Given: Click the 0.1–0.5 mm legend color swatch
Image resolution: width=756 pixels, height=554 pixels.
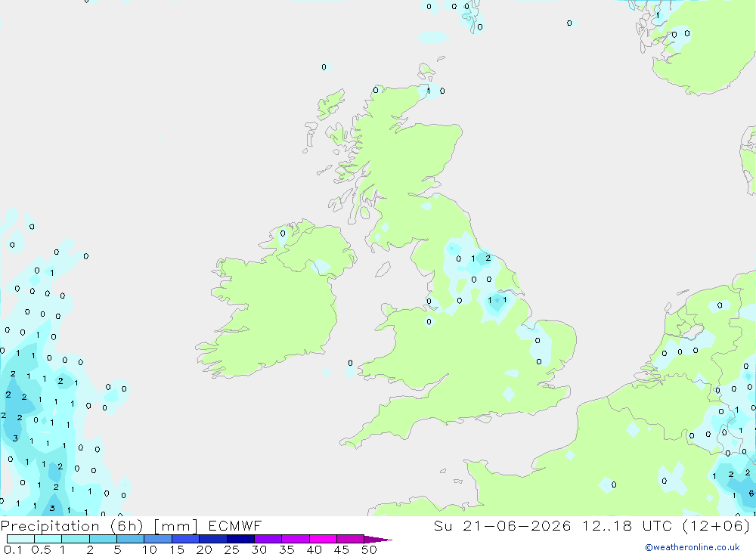Looking at the screenshot, I should pos(20,539).
